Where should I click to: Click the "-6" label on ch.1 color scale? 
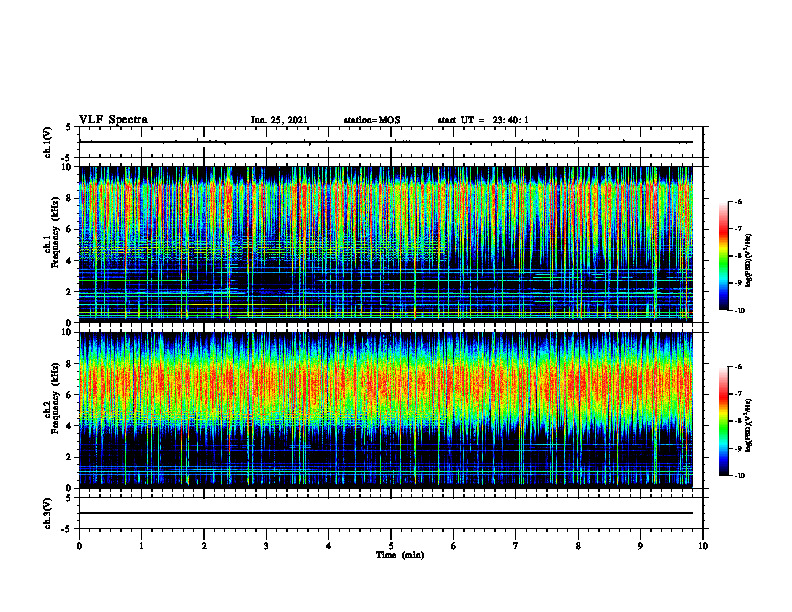tap(738, 201)
